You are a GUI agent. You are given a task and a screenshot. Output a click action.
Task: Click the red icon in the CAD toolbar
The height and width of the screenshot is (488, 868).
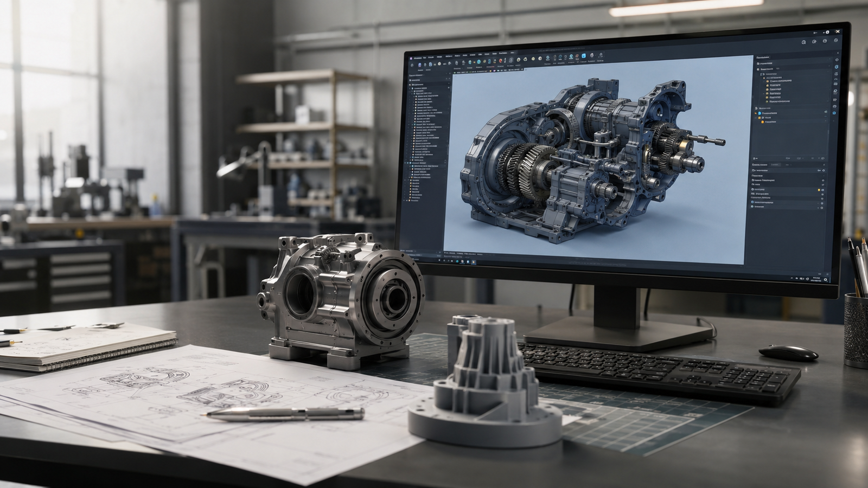500,61
